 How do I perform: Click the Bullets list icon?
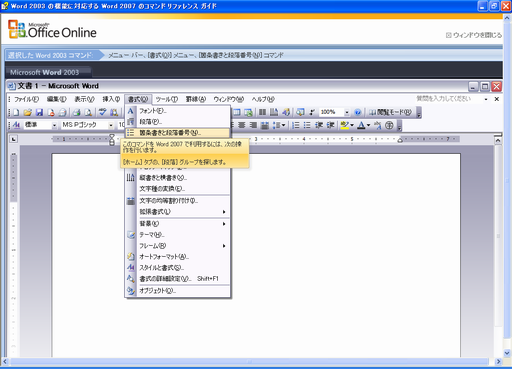(307, 125)
